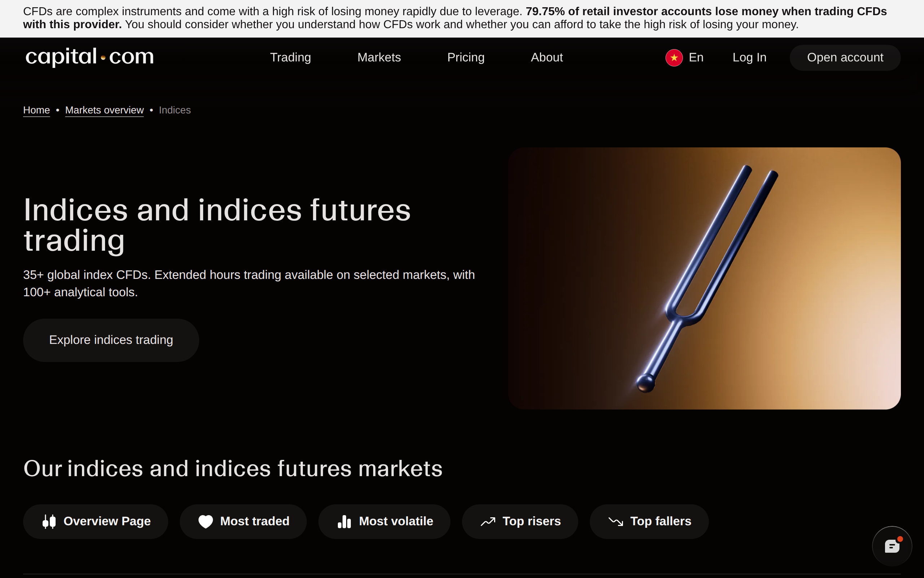Select the Overview Page label

tap(107, 521)
